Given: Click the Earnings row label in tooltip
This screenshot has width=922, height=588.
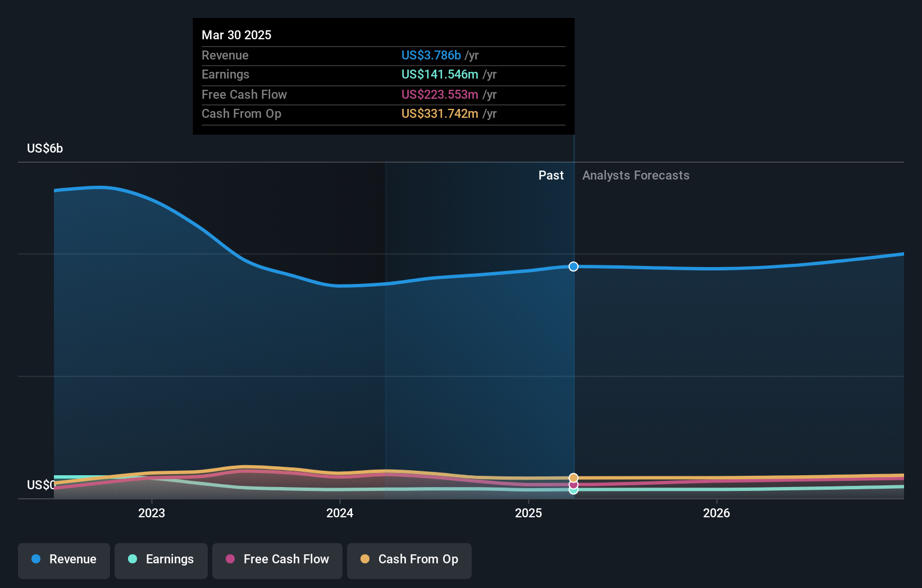Looking at the screenshot, I should pos(225,75).
